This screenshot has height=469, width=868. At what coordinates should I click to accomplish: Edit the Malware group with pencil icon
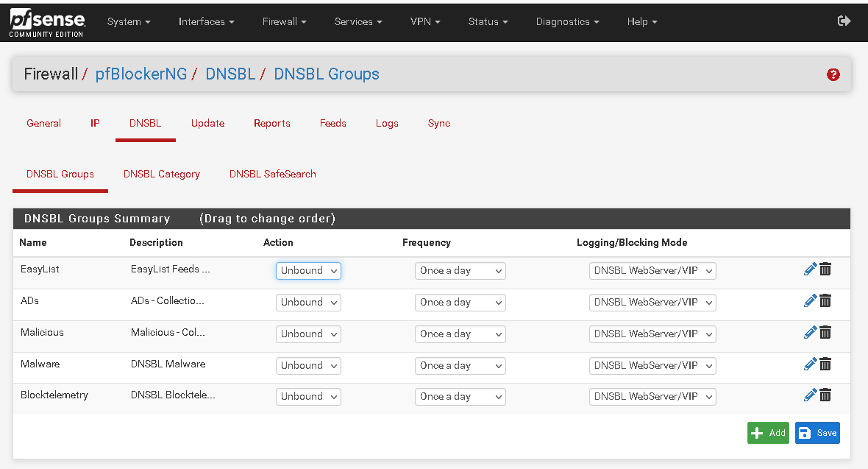(x=810, y=364)
